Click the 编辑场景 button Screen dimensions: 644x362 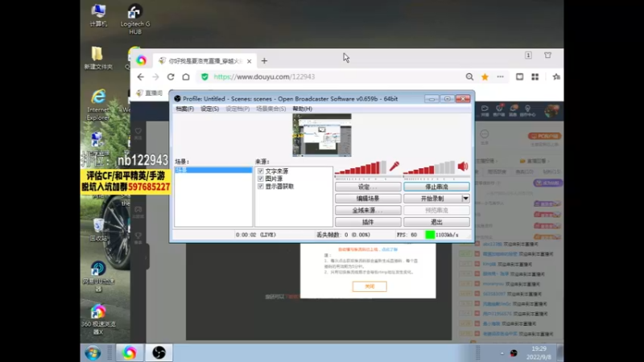[368, 198]
